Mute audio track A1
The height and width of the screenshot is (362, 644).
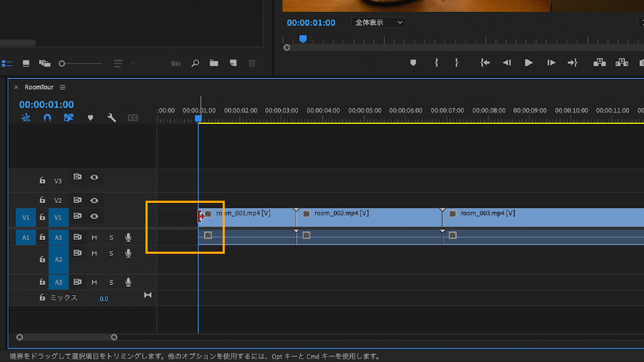pyautogui.click(x=95, y=237)
